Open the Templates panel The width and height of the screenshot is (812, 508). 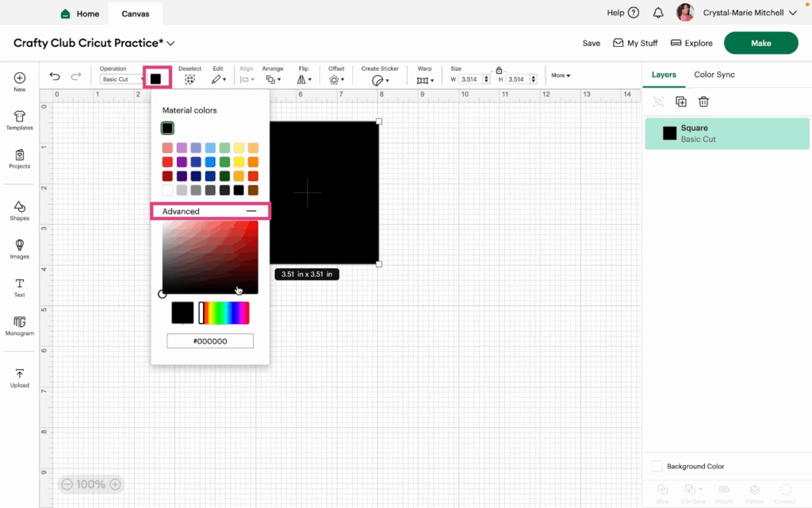[x=20, y=116]
